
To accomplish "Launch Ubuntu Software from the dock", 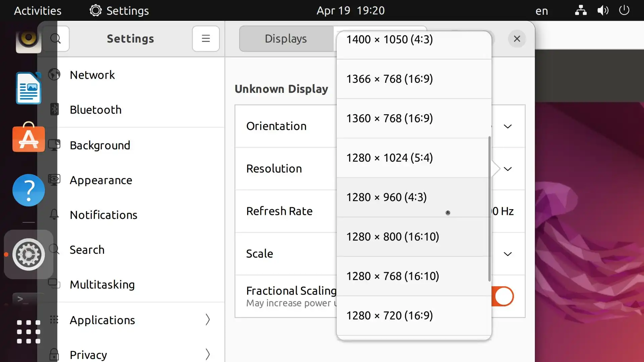I will 29,138.
